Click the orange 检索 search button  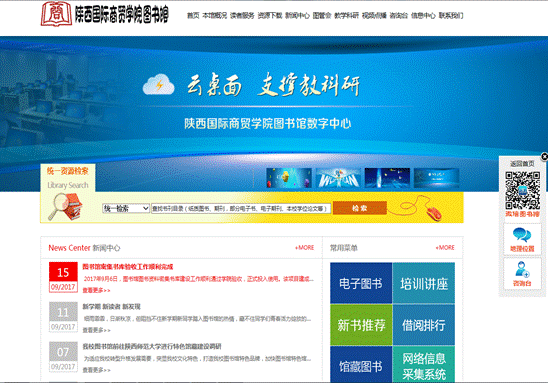point(360,208)
